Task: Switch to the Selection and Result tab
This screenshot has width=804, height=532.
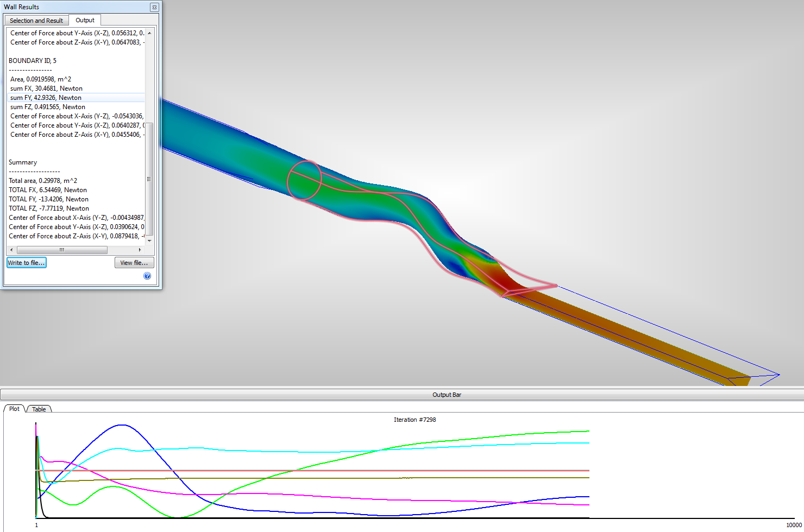Action: point(36,21)
